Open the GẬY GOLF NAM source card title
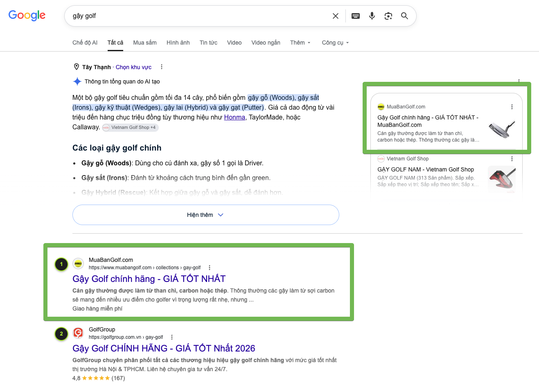539x392 pixels. pyautogui.click(x=426, y=169)
